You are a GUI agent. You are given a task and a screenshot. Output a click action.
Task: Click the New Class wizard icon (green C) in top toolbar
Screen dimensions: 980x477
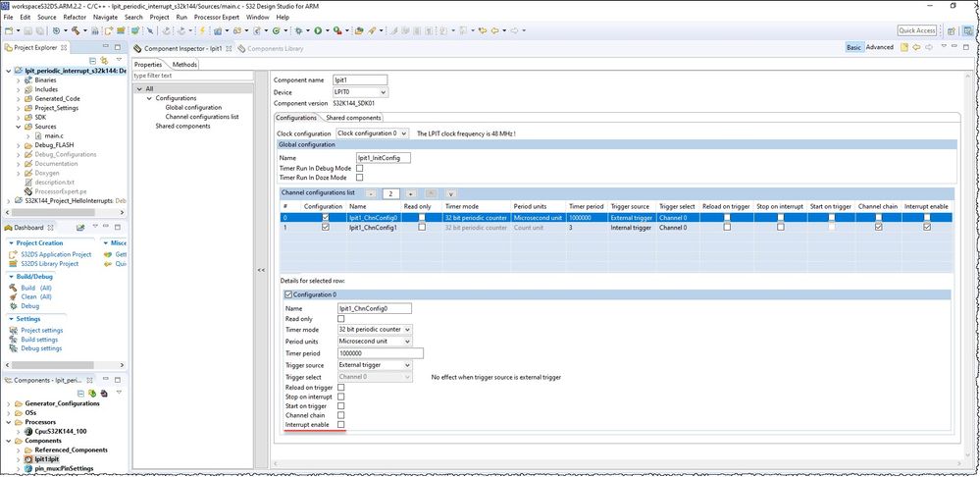[276, 30]
